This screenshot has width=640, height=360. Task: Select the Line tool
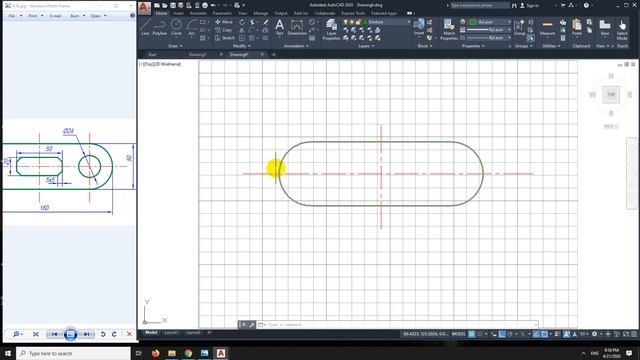click(145, 27)
